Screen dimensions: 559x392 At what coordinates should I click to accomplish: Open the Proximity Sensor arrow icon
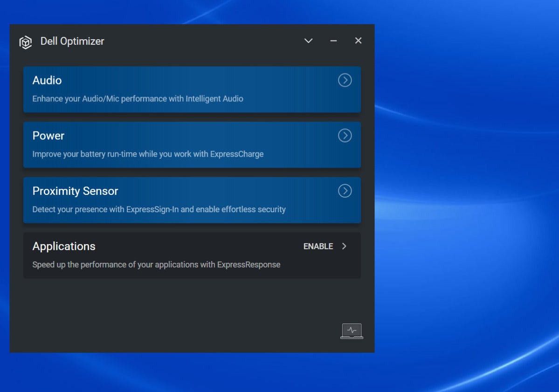click(345, 191)
